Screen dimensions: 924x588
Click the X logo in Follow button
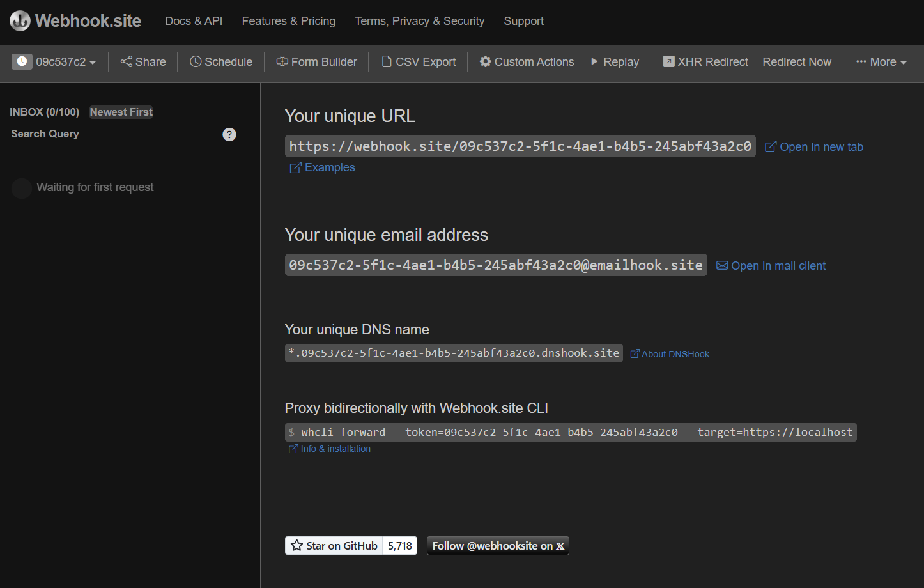tap(560, 546)
